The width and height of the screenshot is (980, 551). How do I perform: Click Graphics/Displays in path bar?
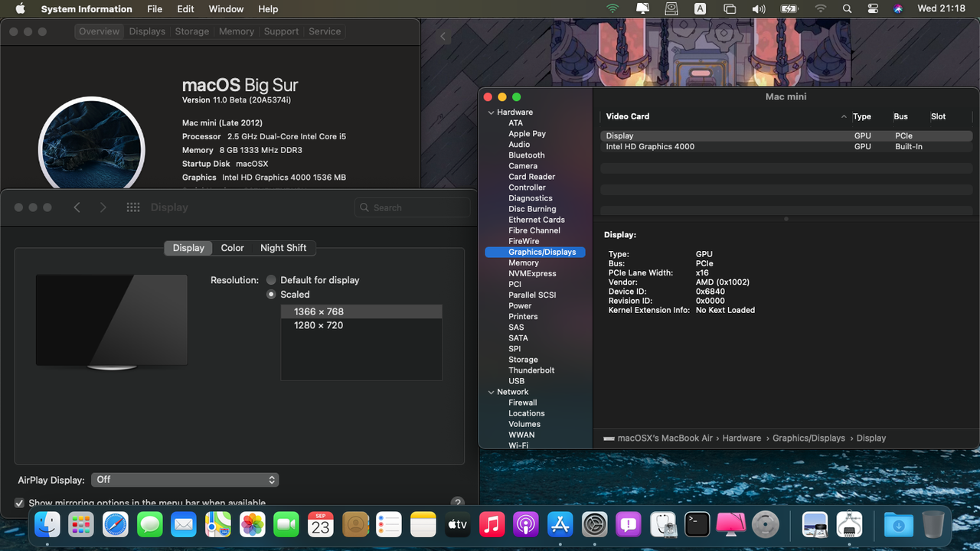(x=808, y=439)
